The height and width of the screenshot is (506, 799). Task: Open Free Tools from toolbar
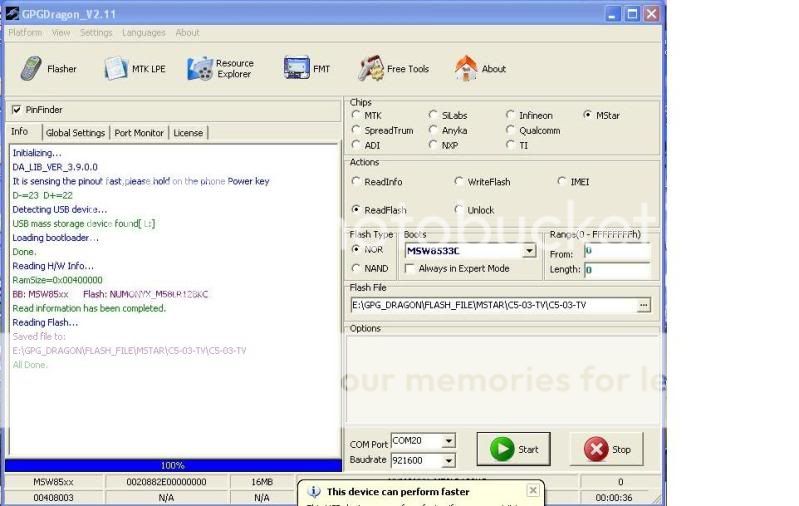(x=370, y=68)
